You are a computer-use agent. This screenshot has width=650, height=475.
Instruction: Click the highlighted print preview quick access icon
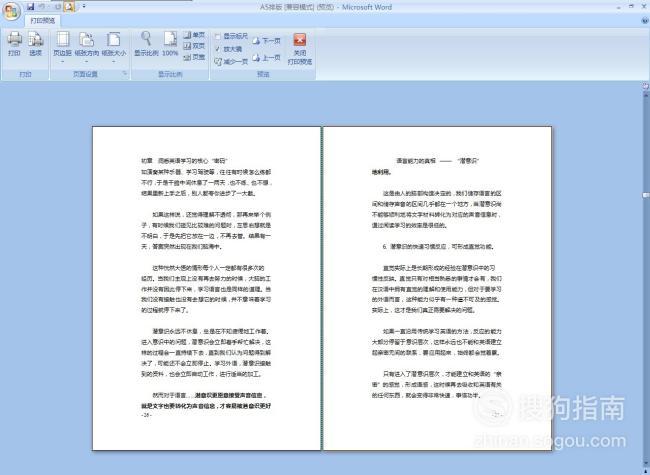[69, 6]
